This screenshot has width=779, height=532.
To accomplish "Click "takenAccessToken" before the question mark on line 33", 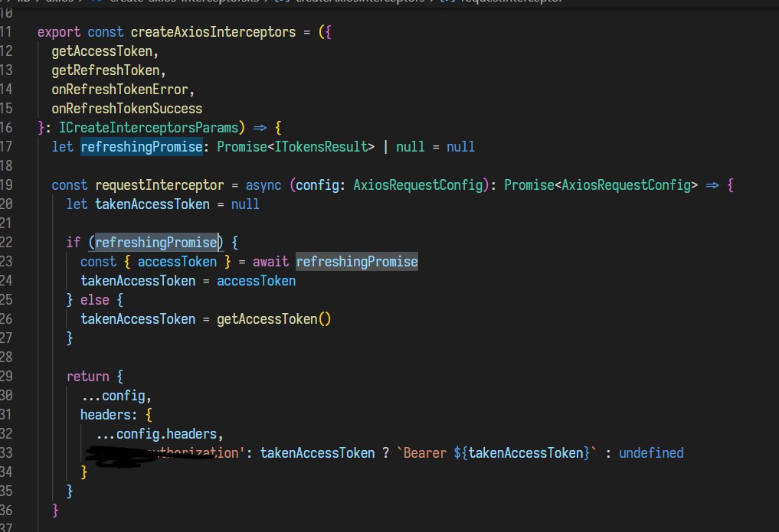I will coord(317,453).
